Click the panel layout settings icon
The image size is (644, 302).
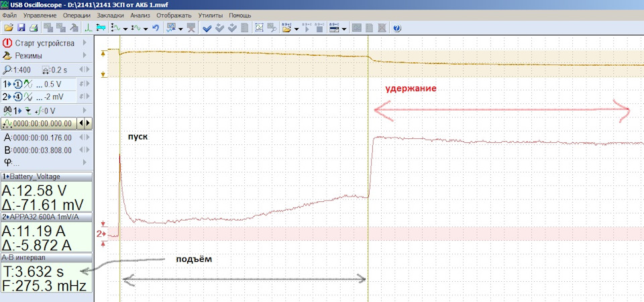pos(333,28)
